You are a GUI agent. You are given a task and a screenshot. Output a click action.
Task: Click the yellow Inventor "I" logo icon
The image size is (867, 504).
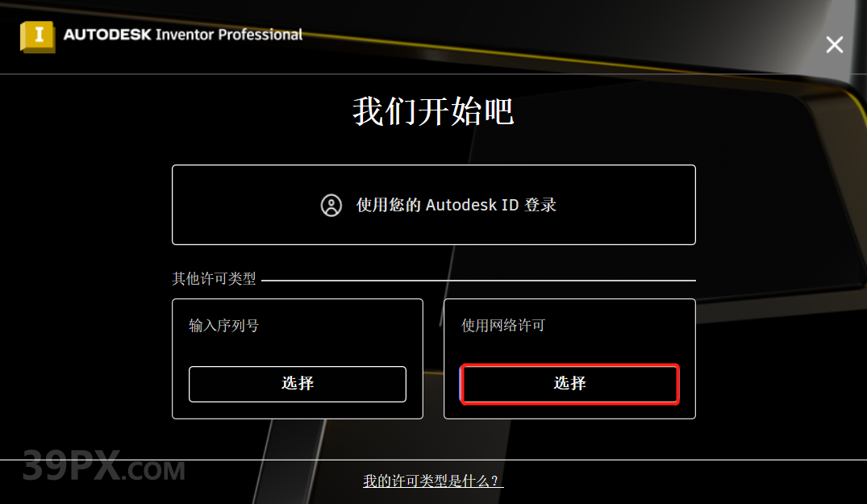pyautogui.click(x=38, y=36)
